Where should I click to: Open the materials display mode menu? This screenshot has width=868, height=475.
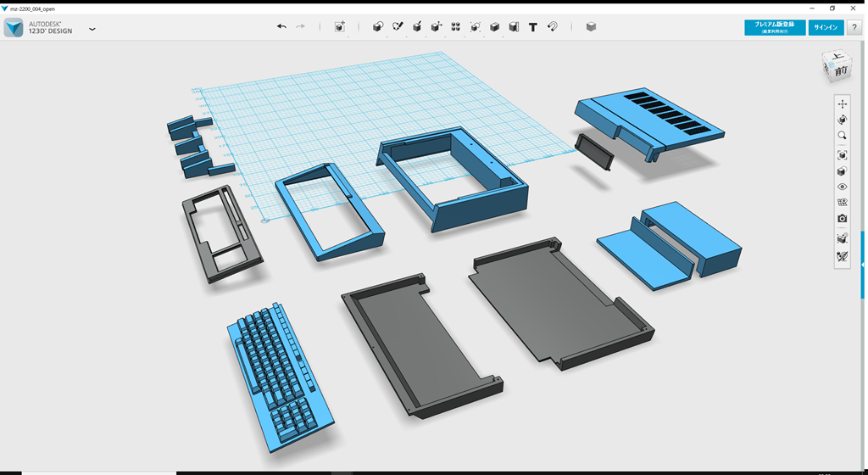pos(842,171)
